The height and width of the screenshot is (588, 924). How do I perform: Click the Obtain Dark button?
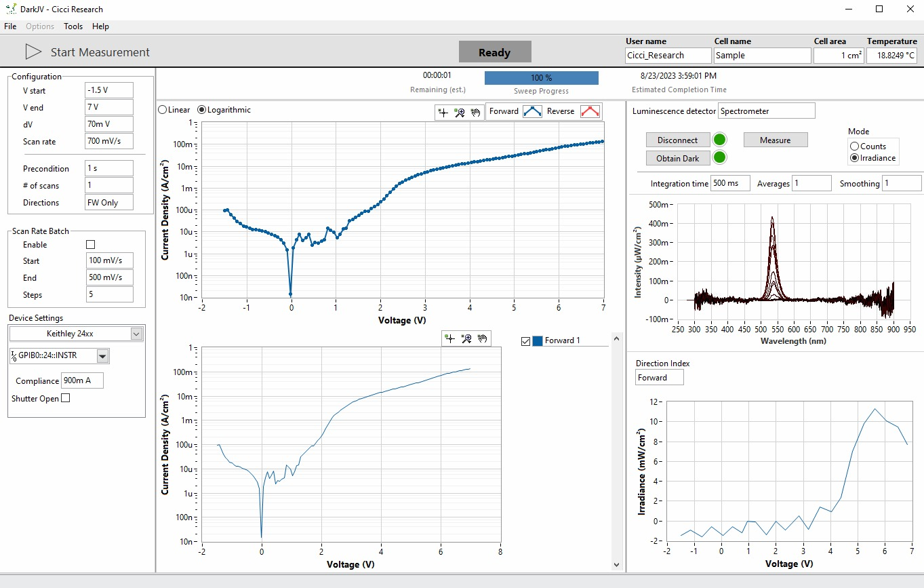677,158
